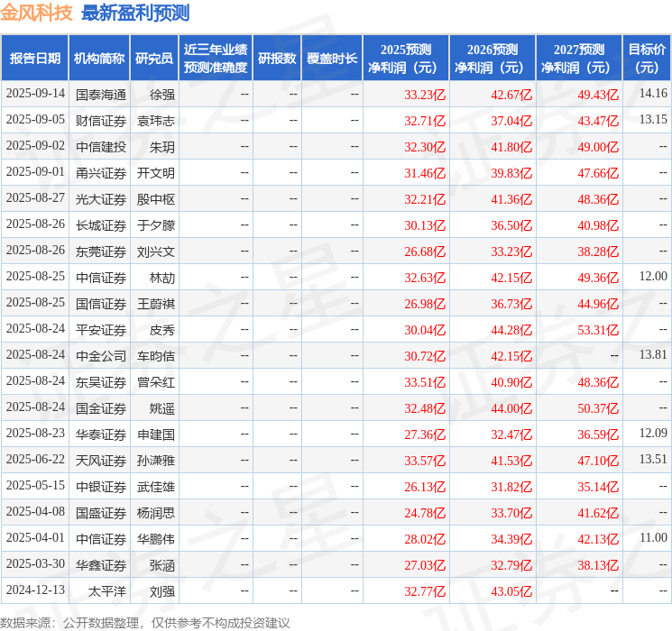
Task: Click the 49.00亿 forecast value
Action: [598, 147]
